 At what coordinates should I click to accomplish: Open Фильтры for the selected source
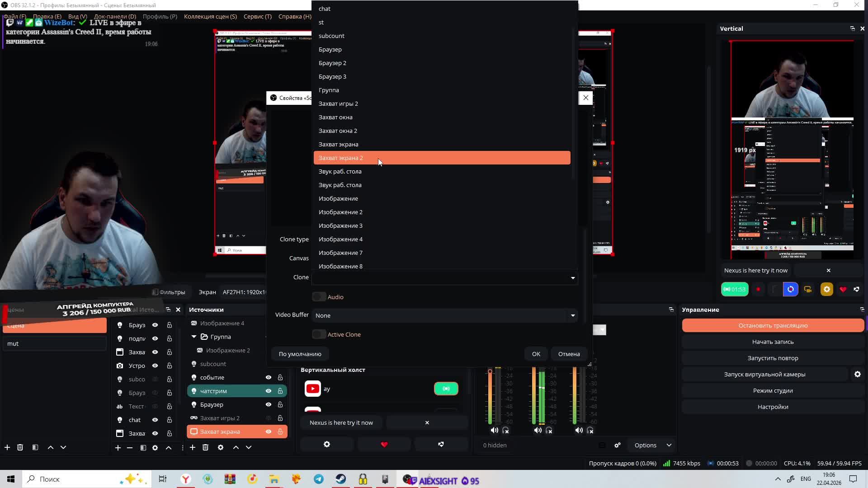tap(169, 292)
